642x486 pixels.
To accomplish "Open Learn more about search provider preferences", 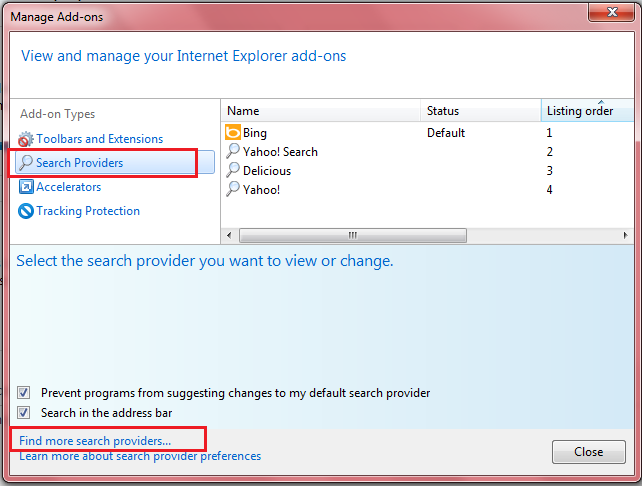I will 140,456.
